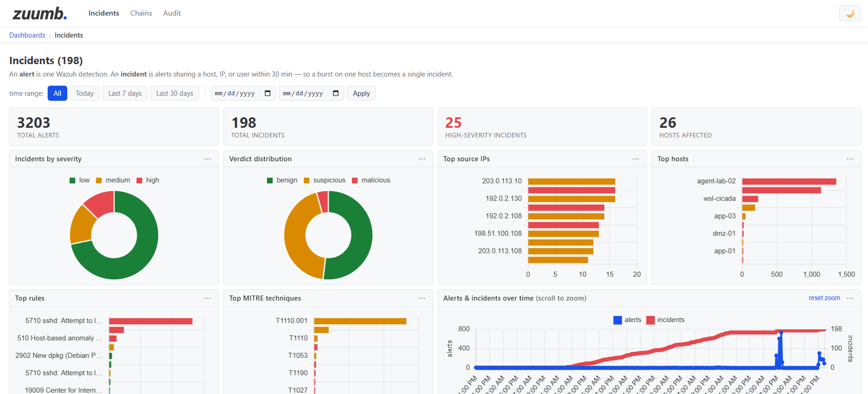
Task: Open the Top MITRE techniques options menu
Action: pos(422,298)
